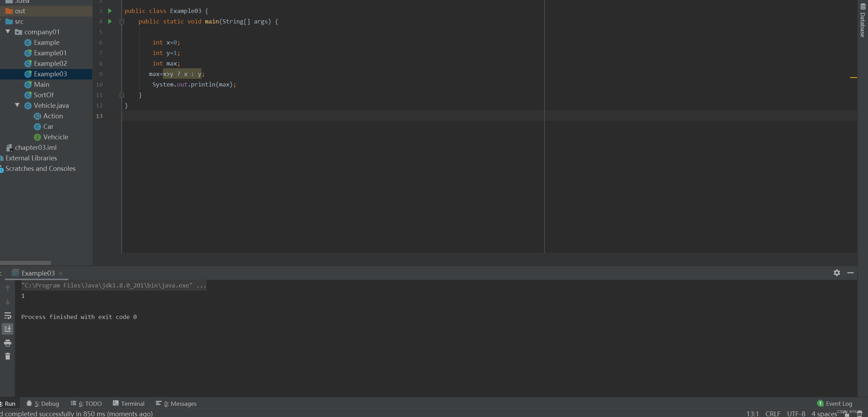
Task: Fold the main method using gutter marker
Action: pos(122,21)
